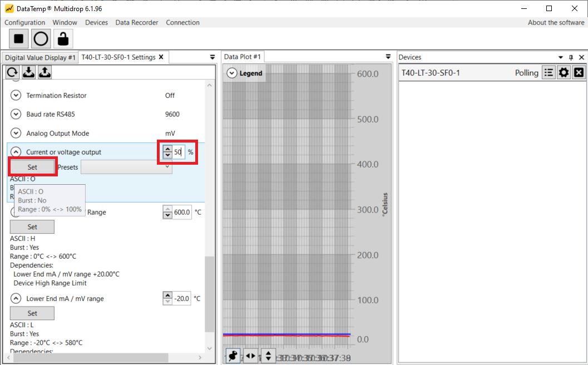Open the Connection menu
This screenshot has width=588, height=365.
[x=182, y=22]
